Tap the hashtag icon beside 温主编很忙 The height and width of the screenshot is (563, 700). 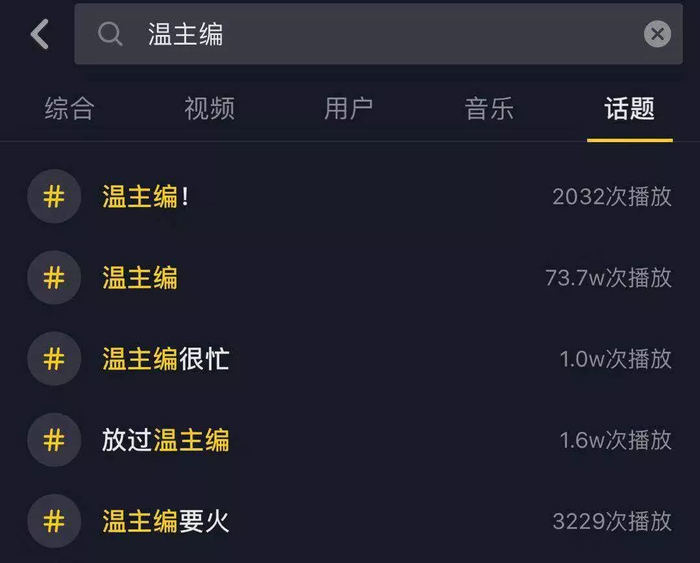tap(54, 358)
